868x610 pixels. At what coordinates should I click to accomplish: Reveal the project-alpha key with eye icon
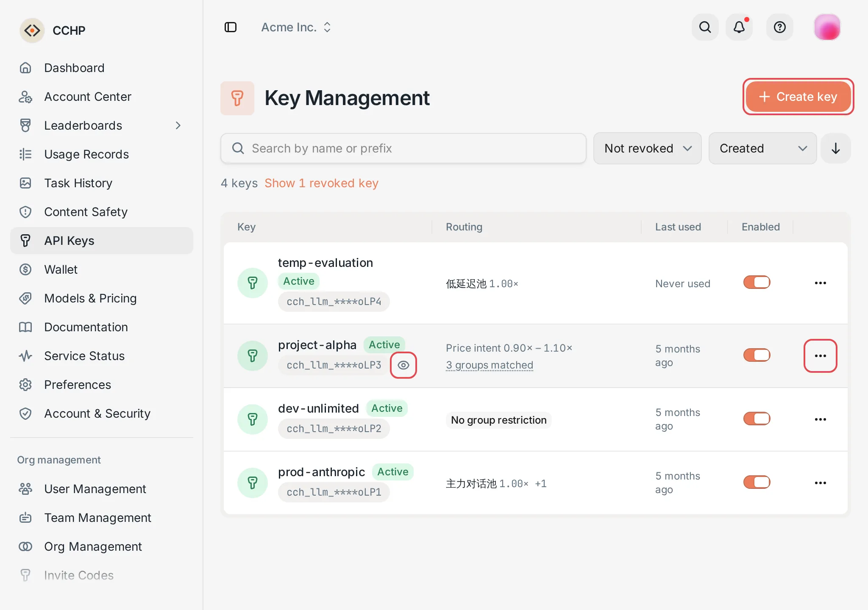403,365
